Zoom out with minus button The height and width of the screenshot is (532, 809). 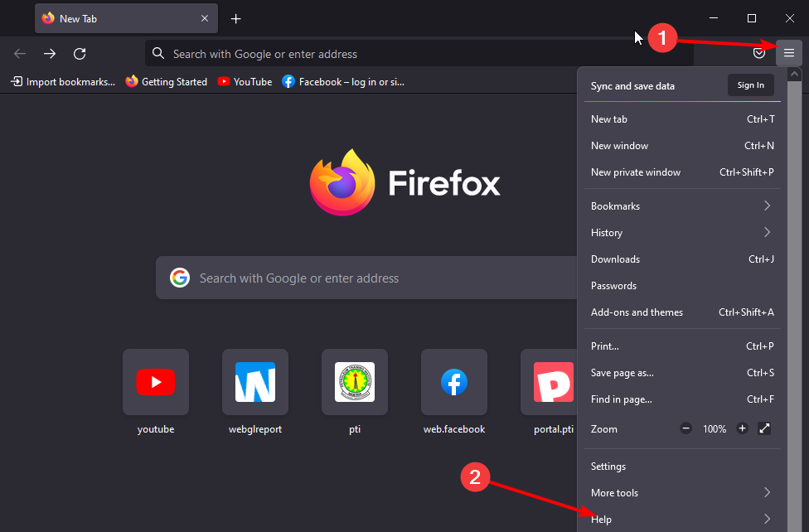pyautogui.click(x=685, y=428)
